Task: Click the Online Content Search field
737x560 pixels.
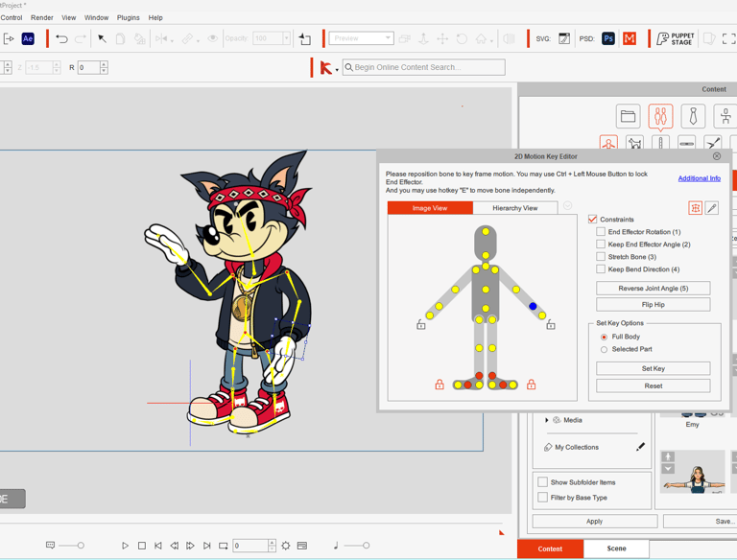Action: pos(424,67)
